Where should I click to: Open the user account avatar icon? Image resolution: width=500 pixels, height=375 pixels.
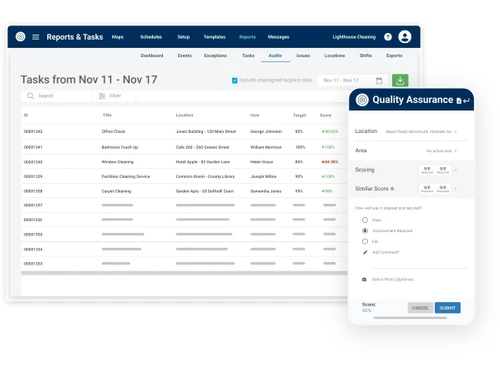405,37
